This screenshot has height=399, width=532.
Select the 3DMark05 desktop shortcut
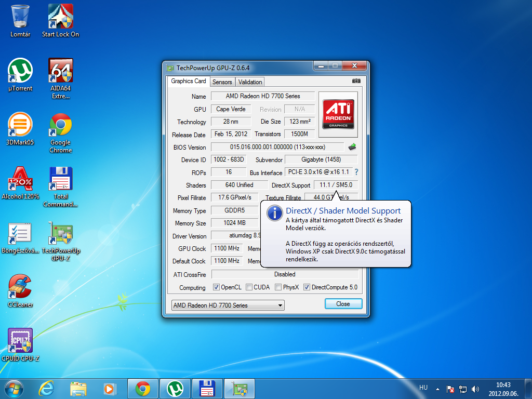tap(20, 129)
